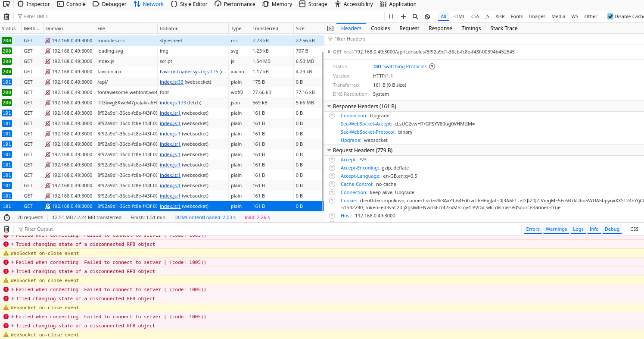The image size is (644, 339).
Task: Switch to Console panel
Action: [71, 4]
